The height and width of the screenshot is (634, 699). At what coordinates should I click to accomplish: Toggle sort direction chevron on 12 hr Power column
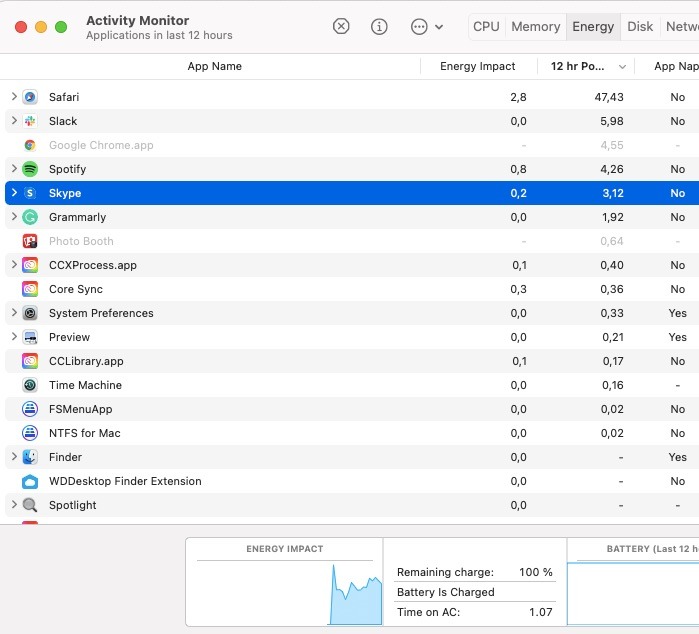tap(622, 67)
